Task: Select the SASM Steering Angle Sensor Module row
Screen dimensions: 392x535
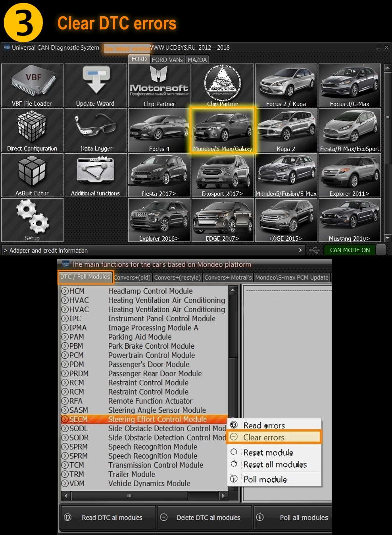Action: (x=145, y=410)
